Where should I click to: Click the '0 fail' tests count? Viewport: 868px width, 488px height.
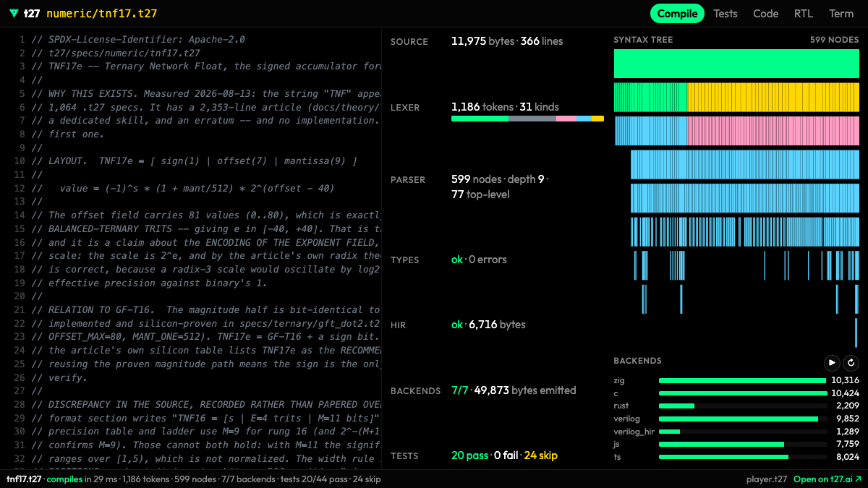click(x=506, y=455)
